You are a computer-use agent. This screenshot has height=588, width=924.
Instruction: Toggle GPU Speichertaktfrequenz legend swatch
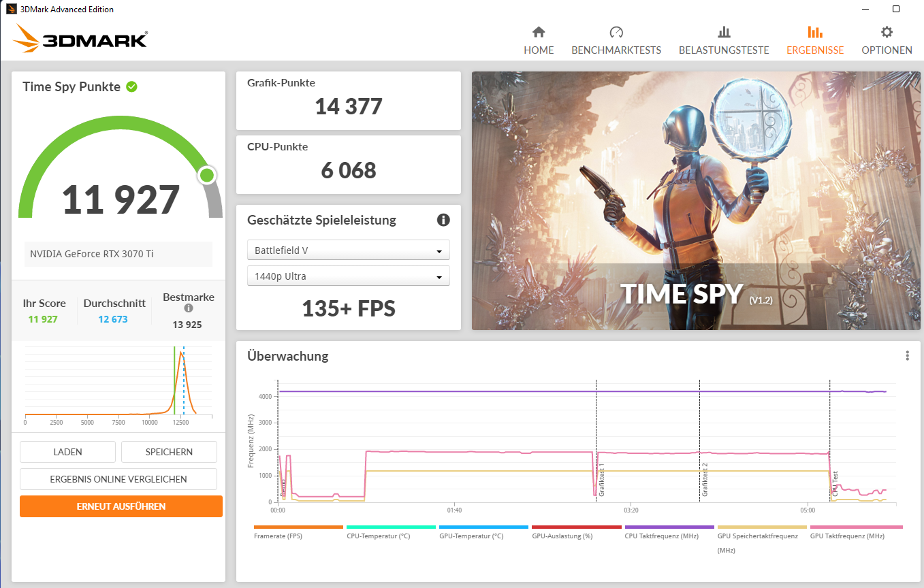pos(762,527)
